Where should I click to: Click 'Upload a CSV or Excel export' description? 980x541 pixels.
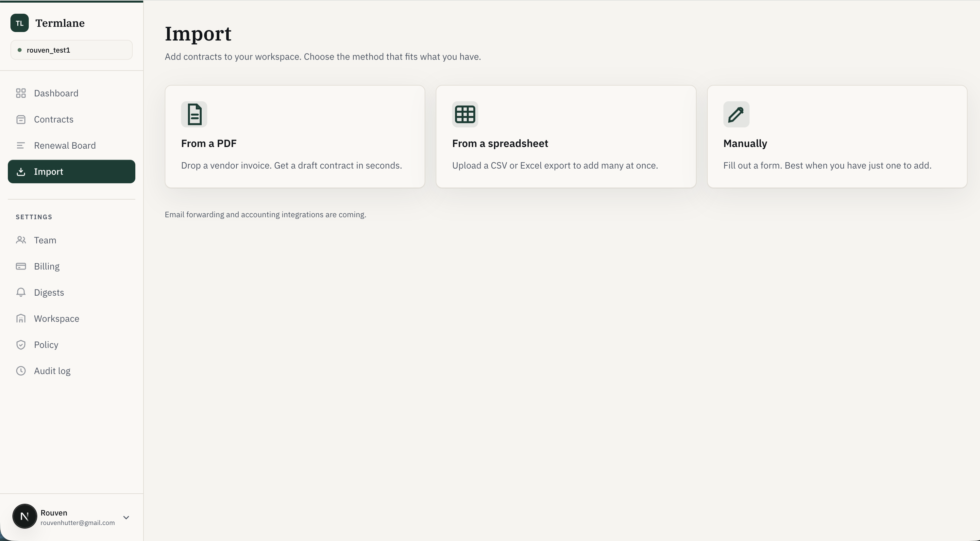(x=555, y=165)
